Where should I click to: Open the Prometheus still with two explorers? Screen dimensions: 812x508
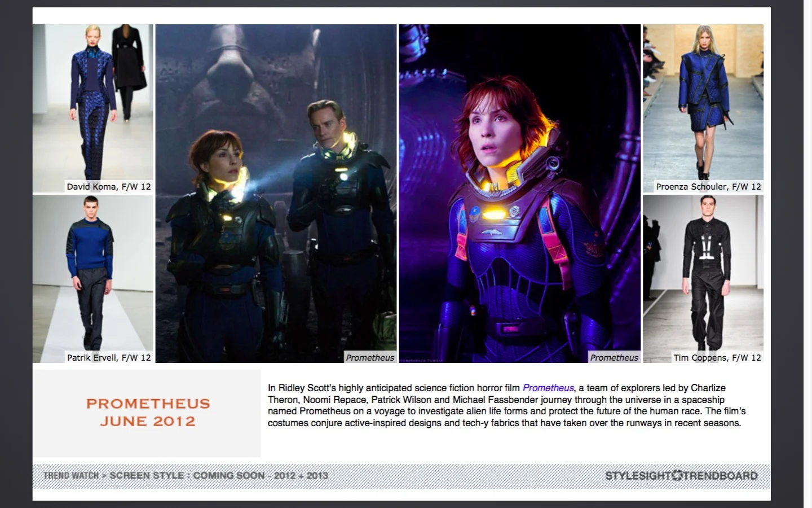(276, 193)
